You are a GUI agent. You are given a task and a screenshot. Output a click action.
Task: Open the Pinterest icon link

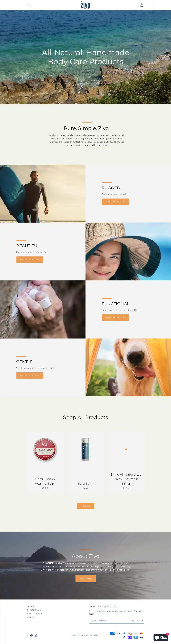pos(32,635)
